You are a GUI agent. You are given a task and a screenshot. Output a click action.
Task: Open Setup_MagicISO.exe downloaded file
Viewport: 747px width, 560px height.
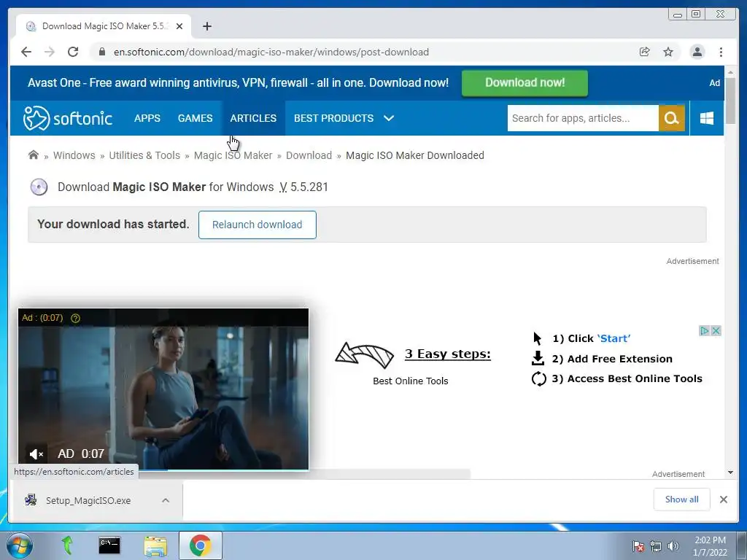click(x=88, y=500)
